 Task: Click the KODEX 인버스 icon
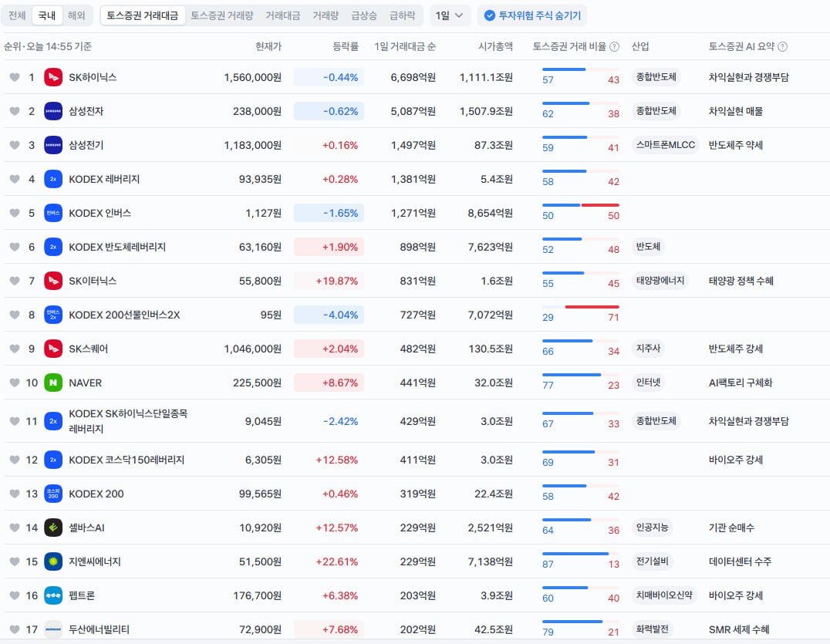tap(53, 213)
